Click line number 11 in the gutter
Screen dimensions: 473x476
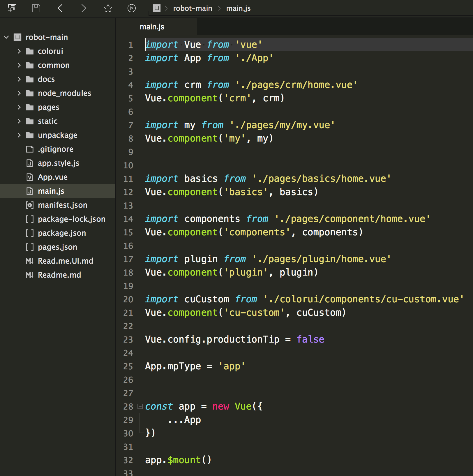(x=128, y=179)
